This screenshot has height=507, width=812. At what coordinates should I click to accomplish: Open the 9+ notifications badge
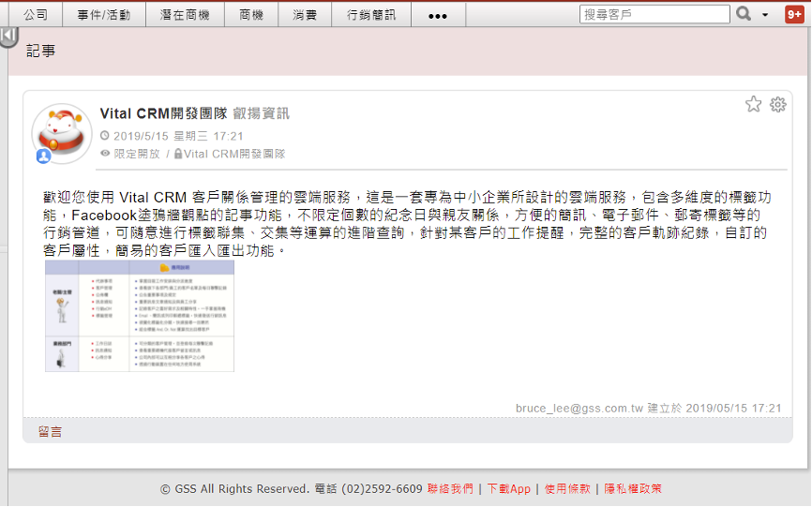click(794, 14)
